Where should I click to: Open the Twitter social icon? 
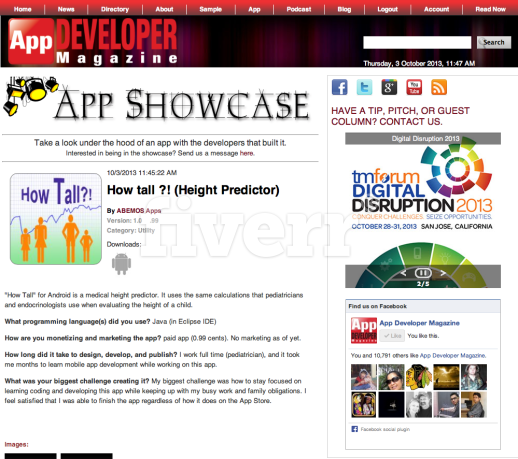pyautogui.click(x=364, y=87)
